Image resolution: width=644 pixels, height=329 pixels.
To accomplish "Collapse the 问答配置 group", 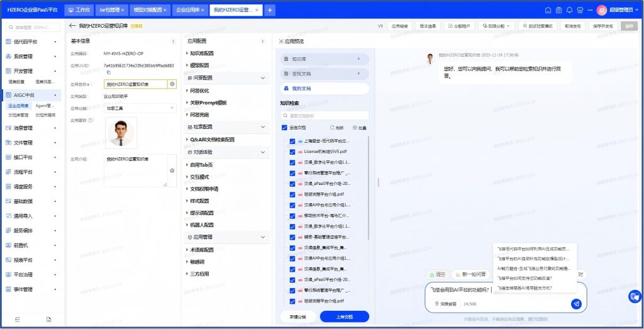I will (264, 77).
